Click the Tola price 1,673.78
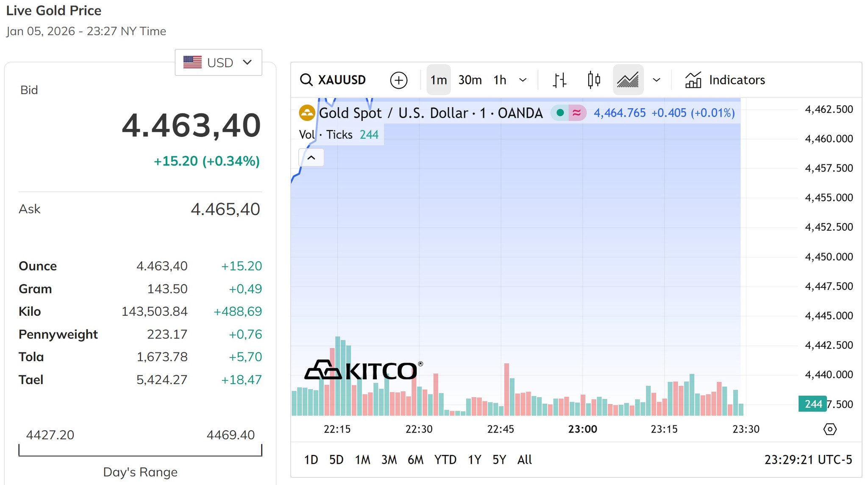 pyautogui.click(x=162, y=357)
